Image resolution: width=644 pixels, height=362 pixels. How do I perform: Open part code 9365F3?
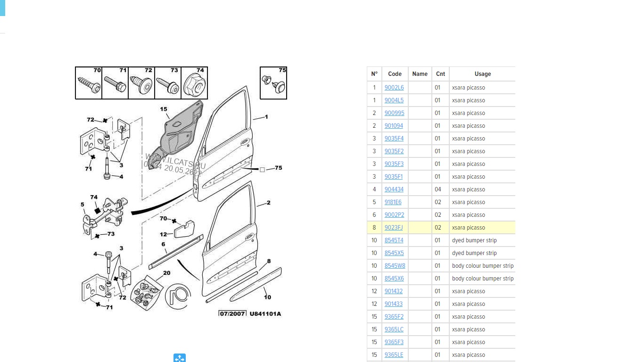click(x=394, y=342)
